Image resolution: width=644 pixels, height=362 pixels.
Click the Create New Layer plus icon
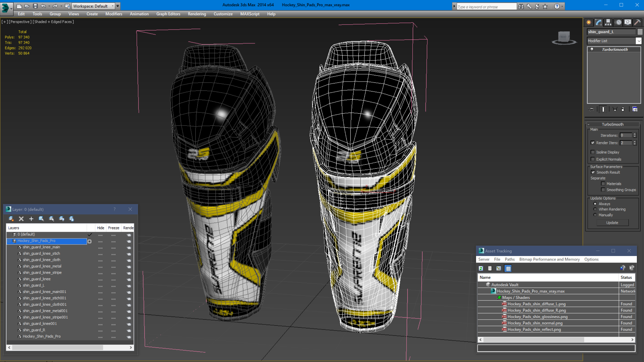[31, 219]
